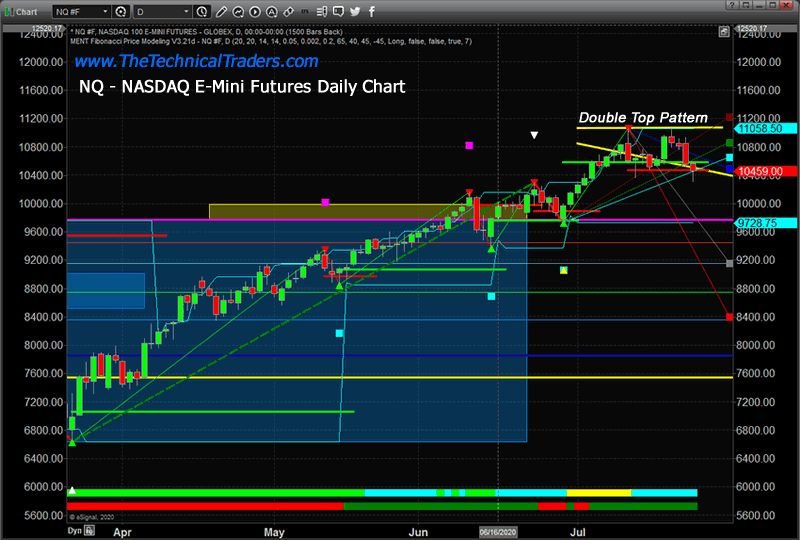Click the 06/16/2020 date cursor label

[498, 532]
